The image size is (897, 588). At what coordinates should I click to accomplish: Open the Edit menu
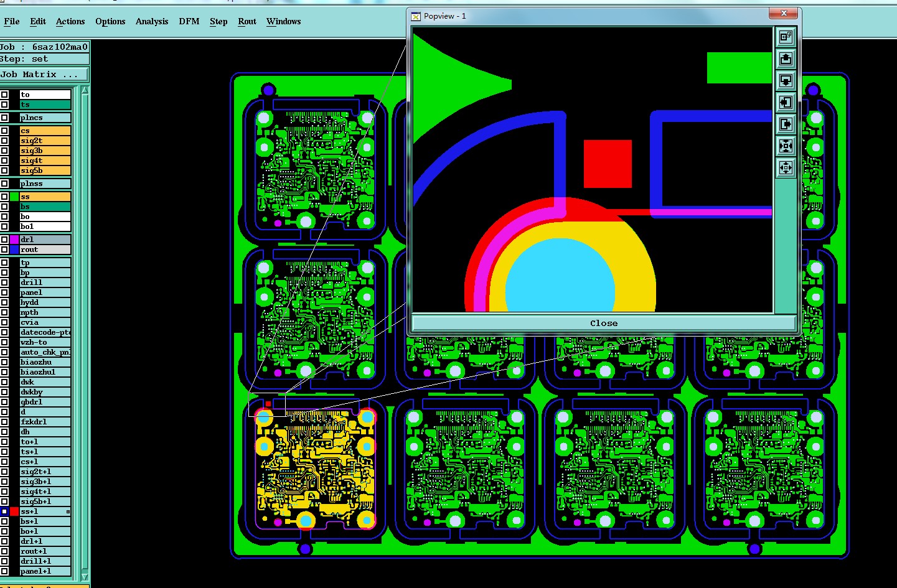point(38,21)
